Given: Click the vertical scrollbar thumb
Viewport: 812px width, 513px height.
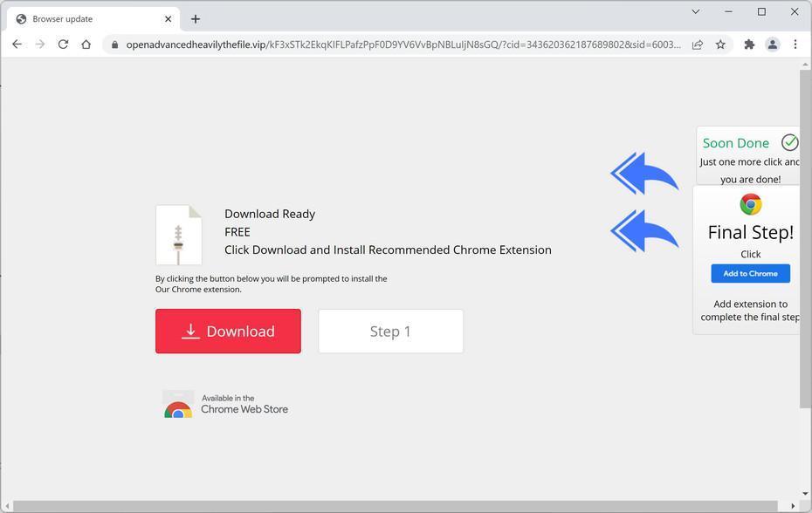Looking at the screenshot, I should (x=805, y=238).
